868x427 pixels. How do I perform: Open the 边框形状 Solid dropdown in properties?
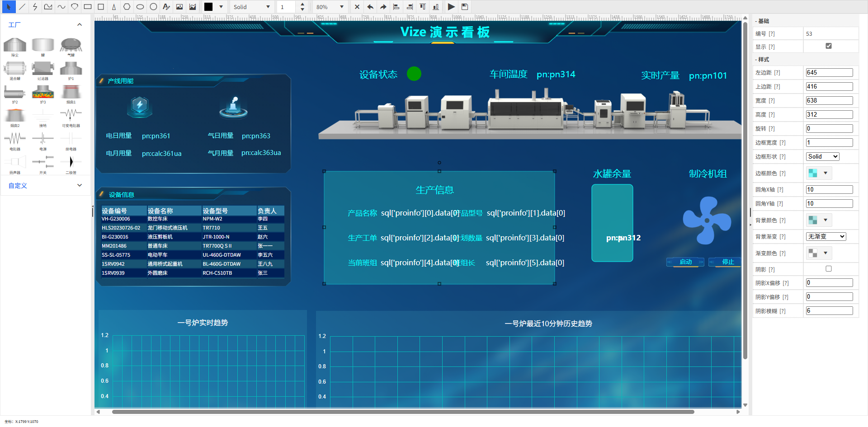[822, 156]
